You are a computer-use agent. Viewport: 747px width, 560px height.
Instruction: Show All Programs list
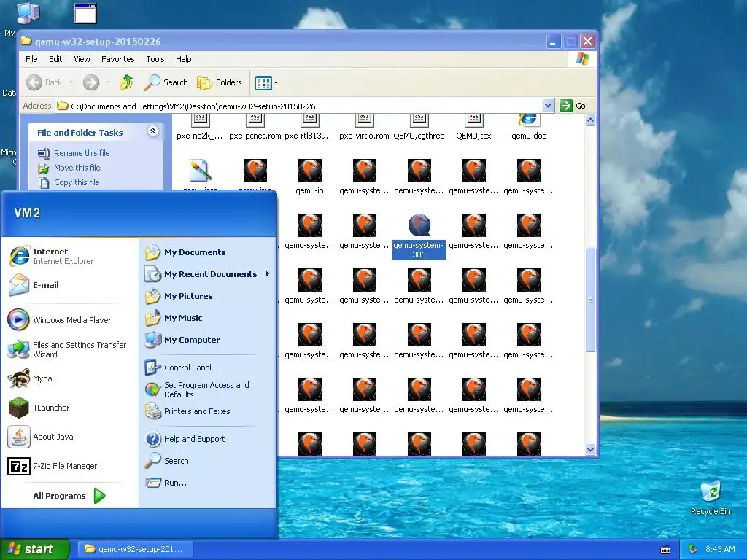[69, 496]
